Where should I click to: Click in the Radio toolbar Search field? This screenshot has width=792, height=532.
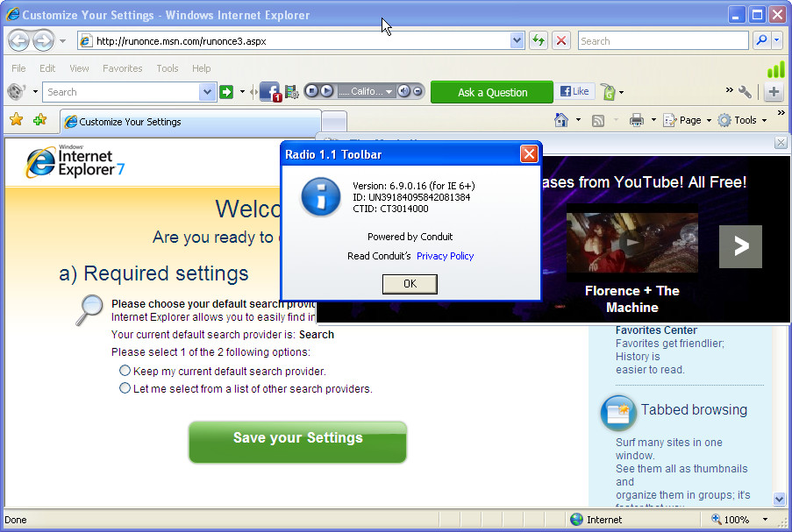(121, 92)
